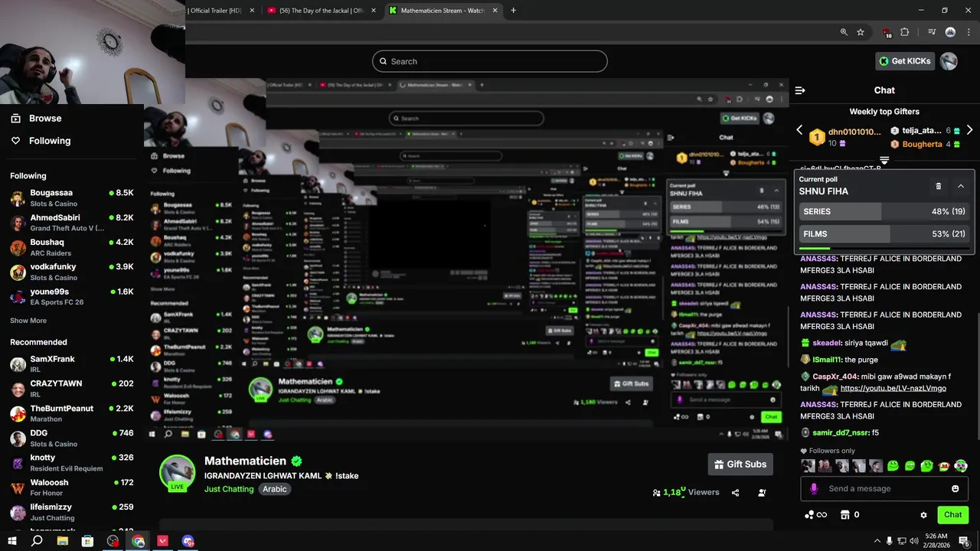Collapse the gifters leaderboard handle
The width and height of the screenshot is (980, 551).
(884, 161)
